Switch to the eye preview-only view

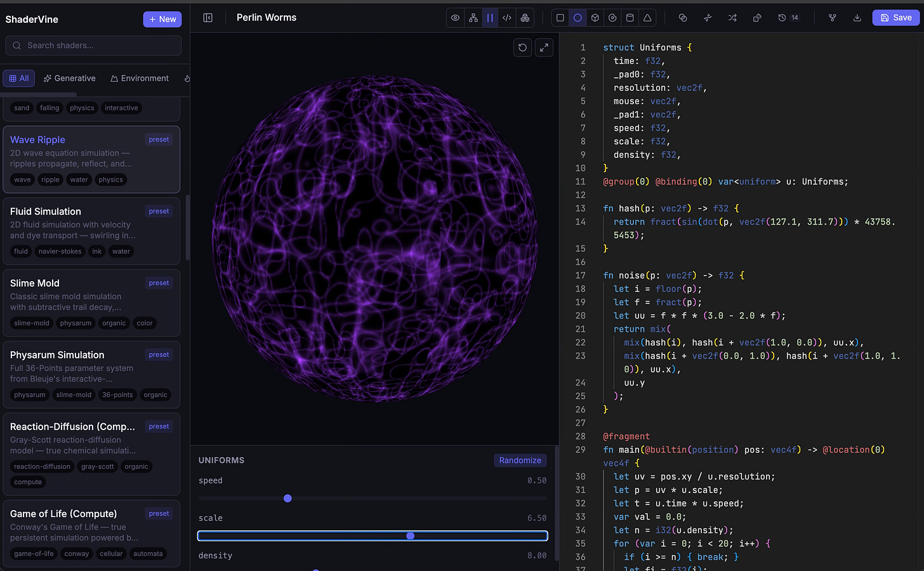(x=455, y=18)
